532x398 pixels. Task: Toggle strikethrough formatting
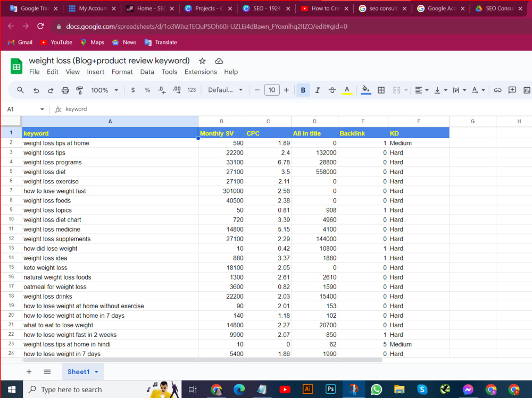pos(332,90)
